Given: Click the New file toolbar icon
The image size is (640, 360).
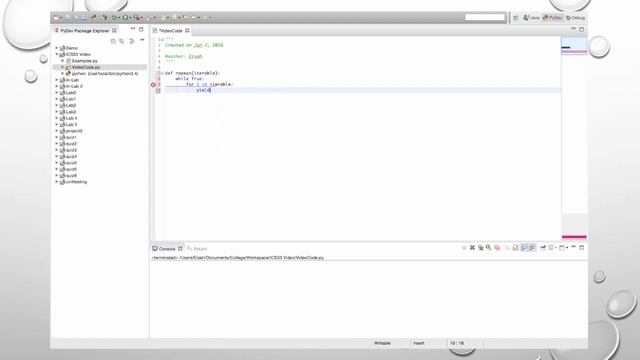Looking at the screenshot, I should point(56,18).
